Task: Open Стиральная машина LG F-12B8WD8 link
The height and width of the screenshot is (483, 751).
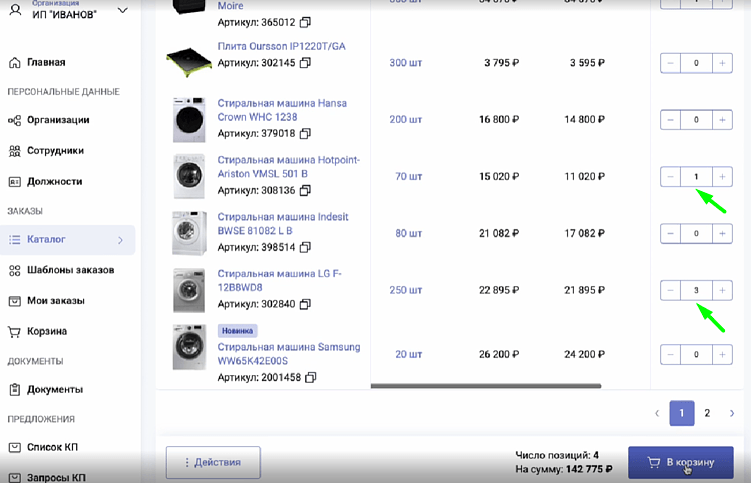Action: pyautogui.click(x=280, y=280)
